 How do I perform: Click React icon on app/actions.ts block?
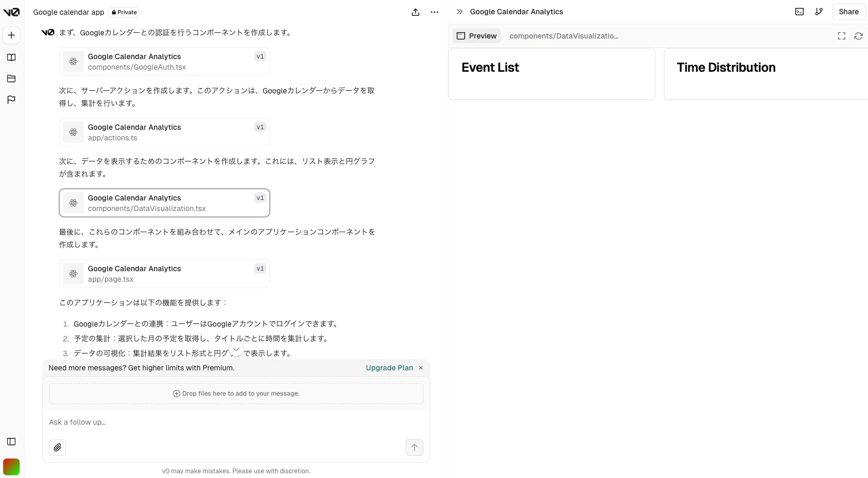tap(73, 132)
